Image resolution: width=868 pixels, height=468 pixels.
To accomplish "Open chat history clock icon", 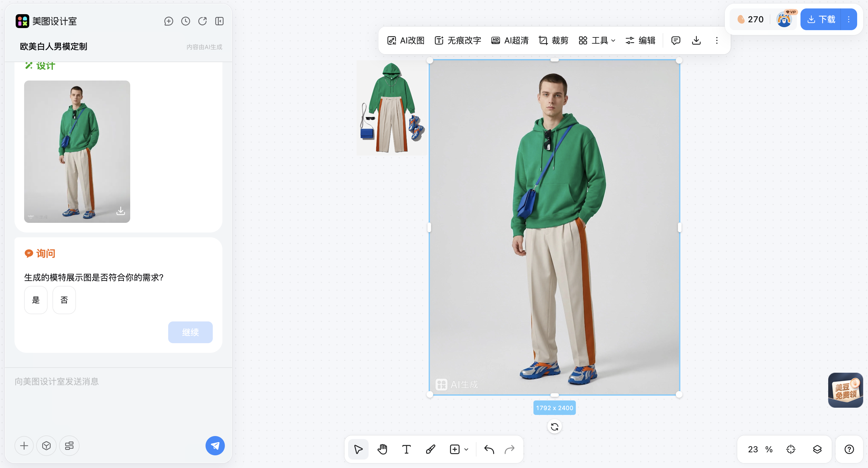I will tap(185, 21).
